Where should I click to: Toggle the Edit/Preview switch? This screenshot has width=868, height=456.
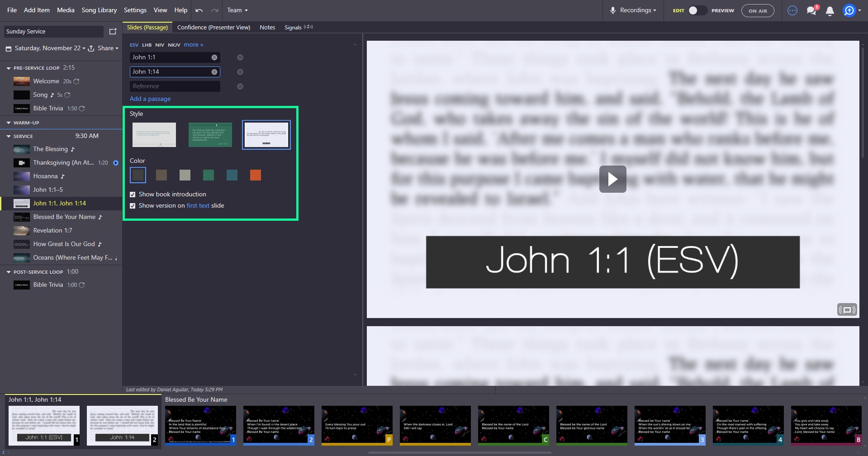click(697, 11)
